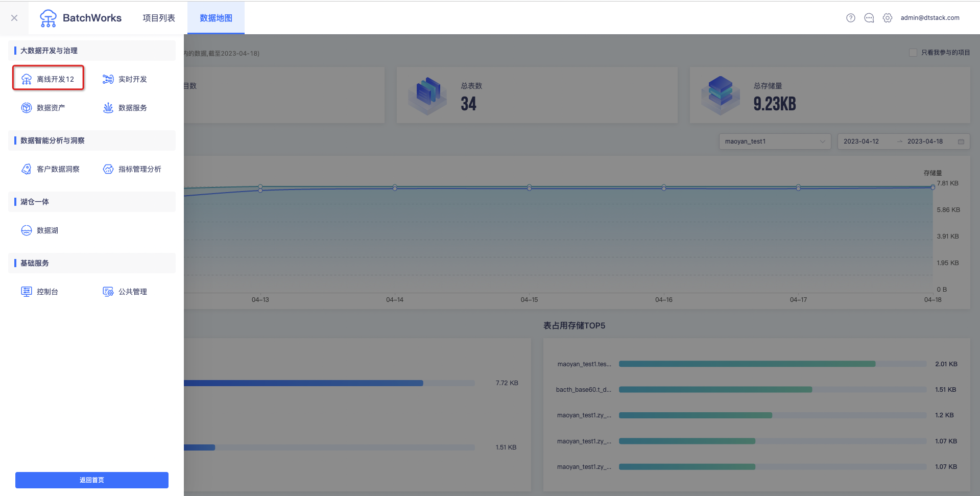The image size is (980, 496).
Task: Click the maoyan_test1.tes... table name
Action: point(584,364)
